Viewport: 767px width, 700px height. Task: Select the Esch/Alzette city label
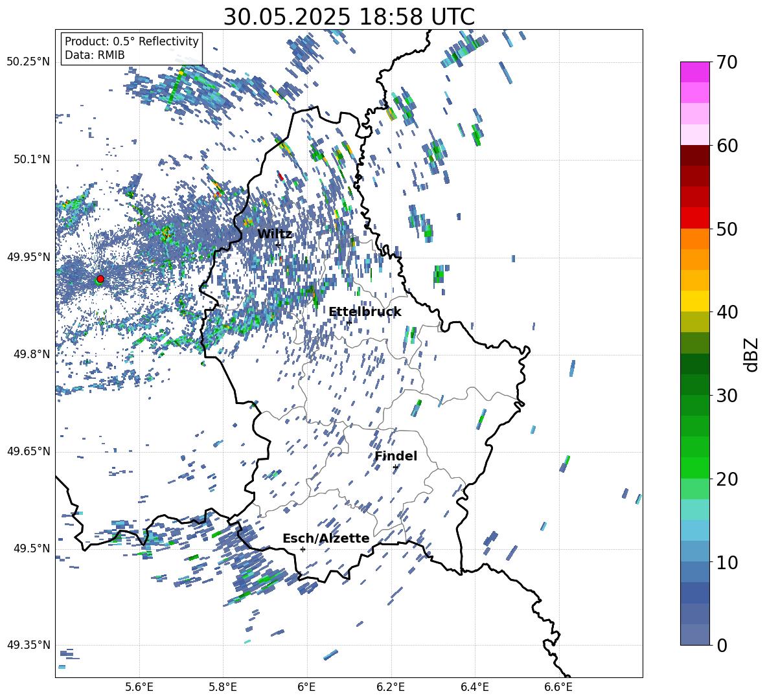coord(326,538)
